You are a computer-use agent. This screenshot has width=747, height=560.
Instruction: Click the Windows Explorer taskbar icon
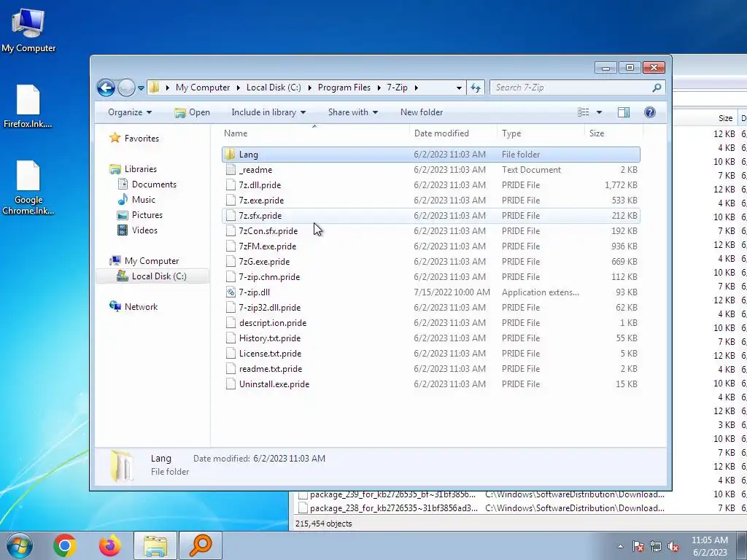coord(155,545)
